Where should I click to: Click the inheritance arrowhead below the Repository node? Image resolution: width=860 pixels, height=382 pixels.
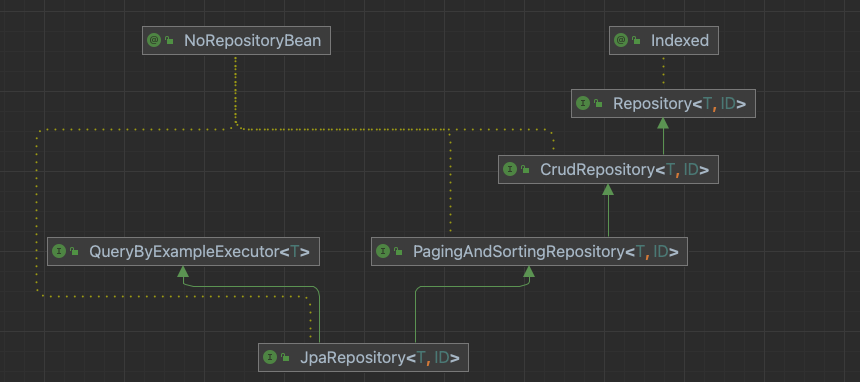tap(663, 123)
